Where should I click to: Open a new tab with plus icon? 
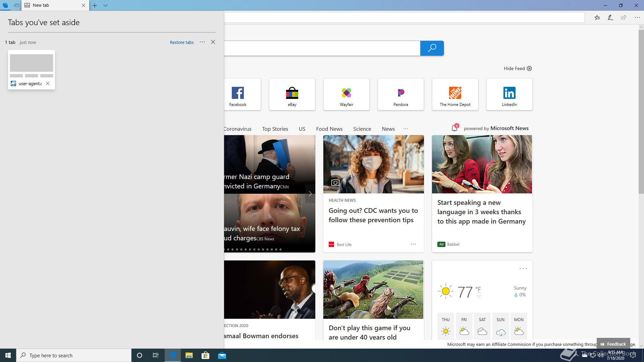tap(95, 5)
